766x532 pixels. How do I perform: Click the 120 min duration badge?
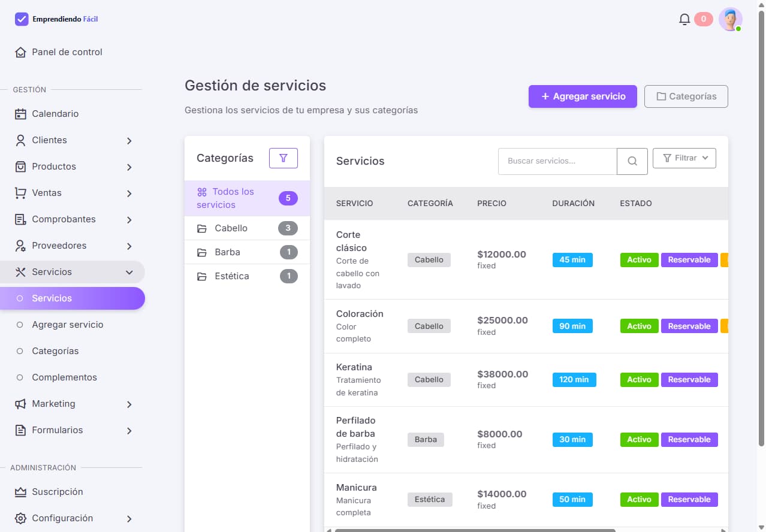[574, 380]
